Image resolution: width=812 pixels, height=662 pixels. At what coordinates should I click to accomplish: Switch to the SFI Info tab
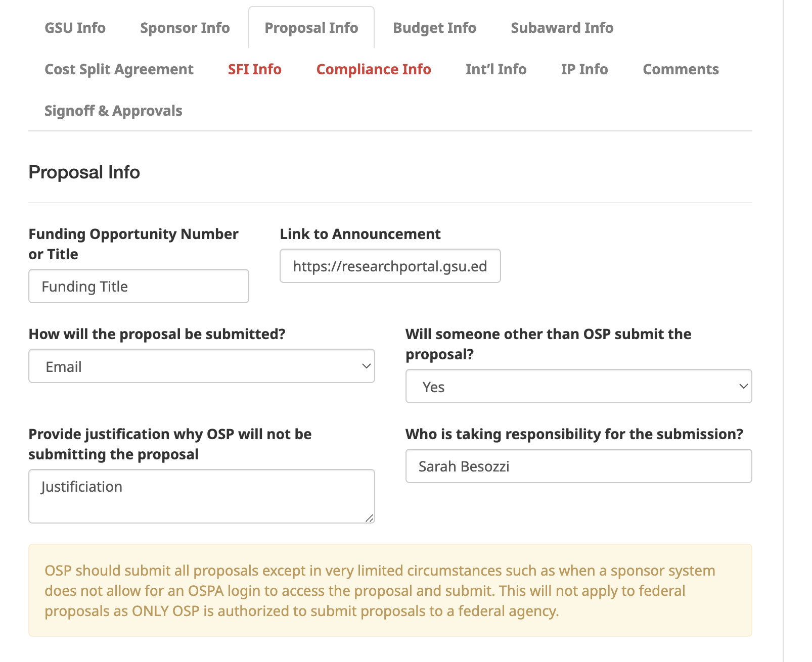254,69
